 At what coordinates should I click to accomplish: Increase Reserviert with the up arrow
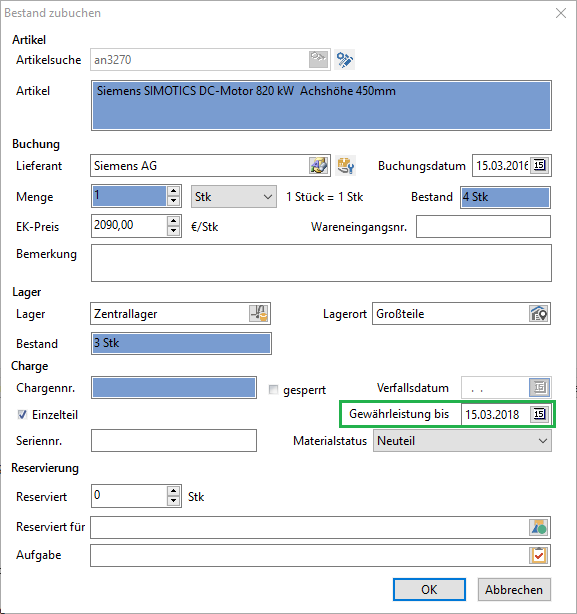173,491
